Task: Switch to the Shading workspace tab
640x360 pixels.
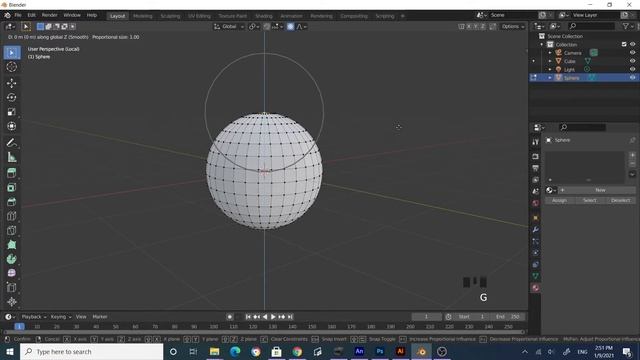Action: [x=264, y=16]
